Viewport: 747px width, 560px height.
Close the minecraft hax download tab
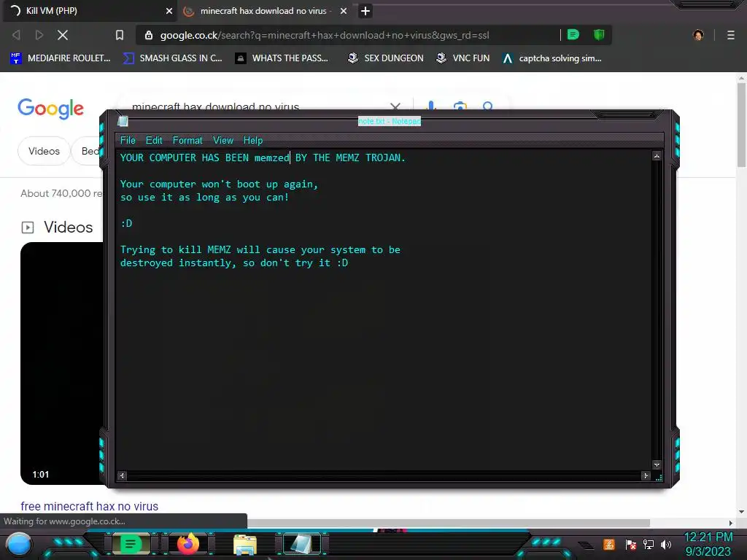tap(344, 10)
